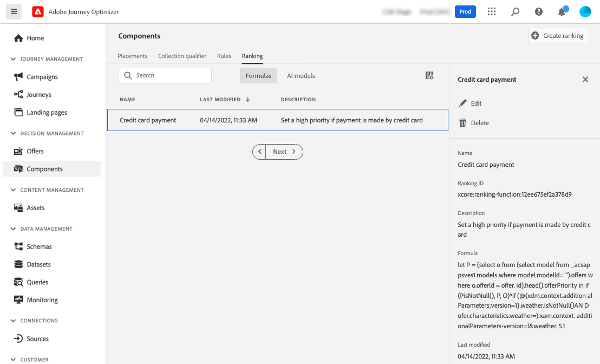Collapse the Journey Management section

(14, 59)
